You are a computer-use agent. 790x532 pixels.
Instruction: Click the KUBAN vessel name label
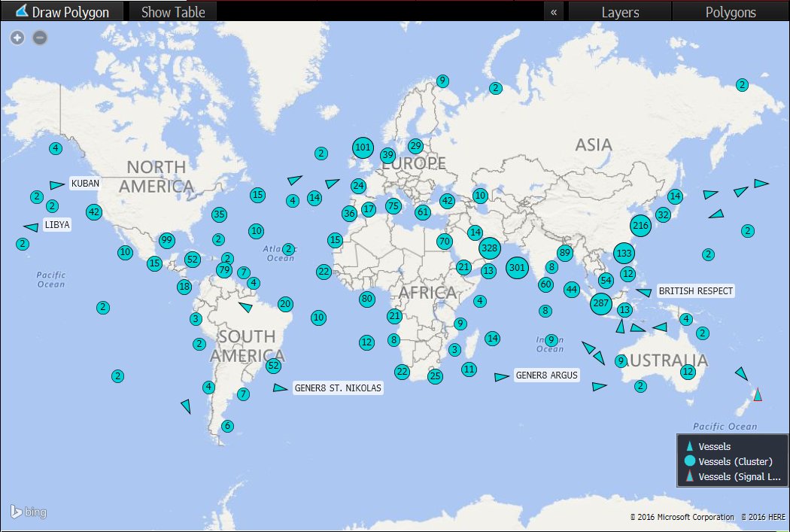point(84,184)
